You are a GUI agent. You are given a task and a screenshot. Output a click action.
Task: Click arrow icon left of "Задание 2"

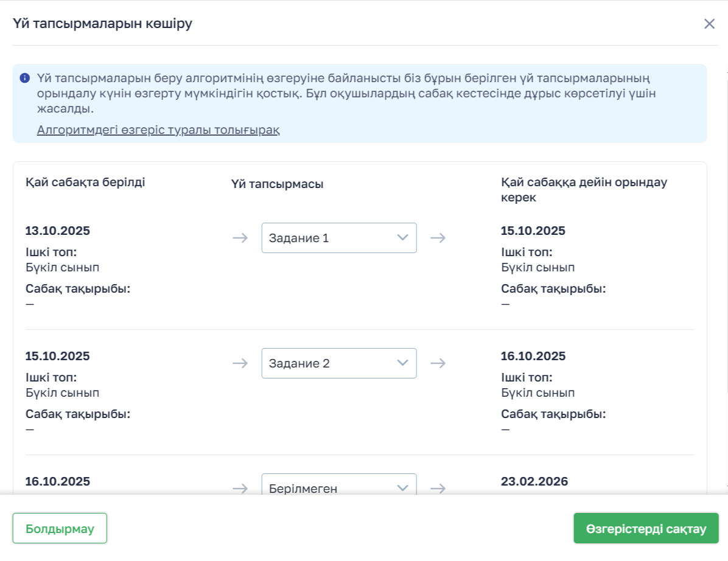240,363
